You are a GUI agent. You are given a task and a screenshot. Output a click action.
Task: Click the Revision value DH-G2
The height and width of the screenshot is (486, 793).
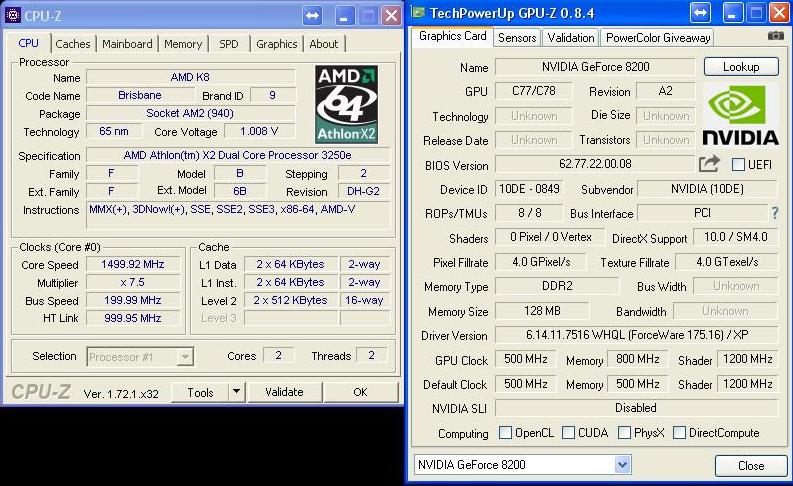click(x=363, y=191)
